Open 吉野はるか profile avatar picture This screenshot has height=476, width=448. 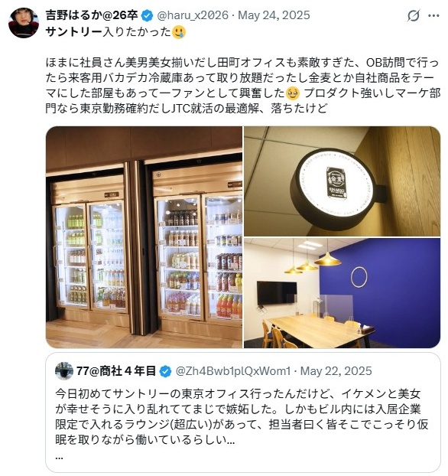[x=24, y=23]
